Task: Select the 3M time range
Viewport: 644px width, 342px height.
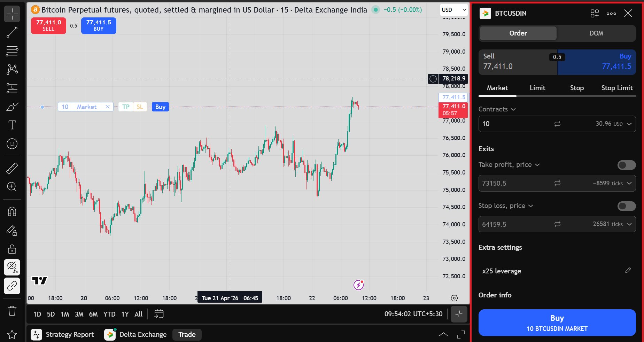Action: click(79, 314)
